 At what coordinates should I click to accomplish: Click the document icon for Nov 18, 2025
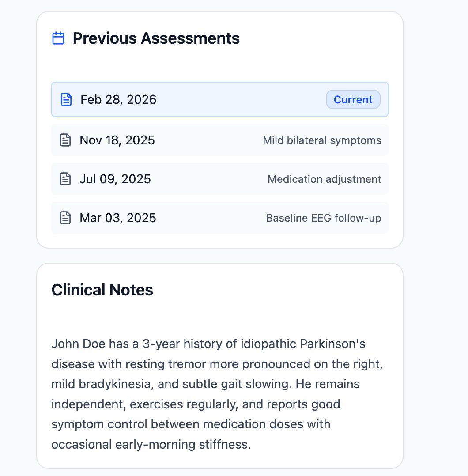click(x=65, y=140)
